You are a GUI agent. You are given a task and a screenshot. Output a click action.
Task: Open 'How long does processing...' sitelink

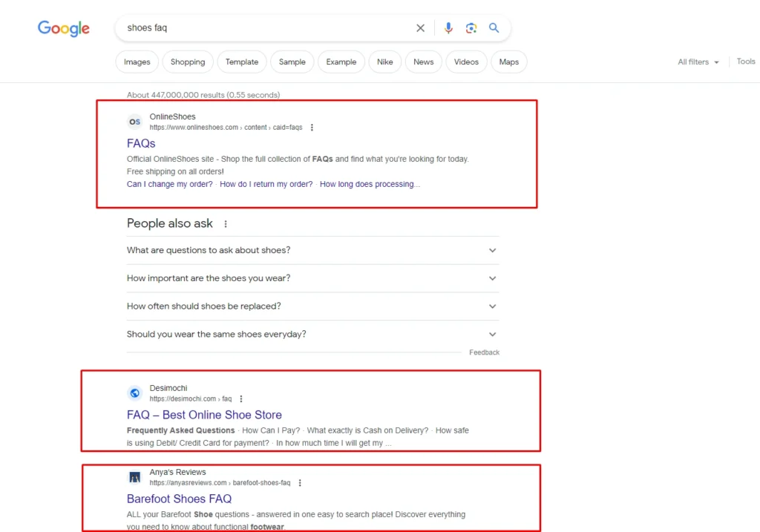pyautogui.click(x=370, y=184)
